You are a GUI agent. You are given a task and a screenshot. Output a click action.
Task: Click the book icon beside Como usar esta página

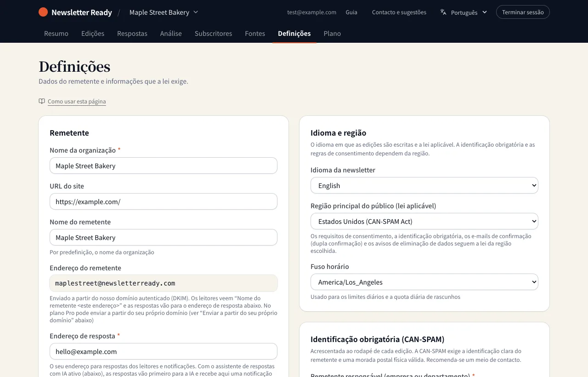pyautogui.click(x=42, y=101)
